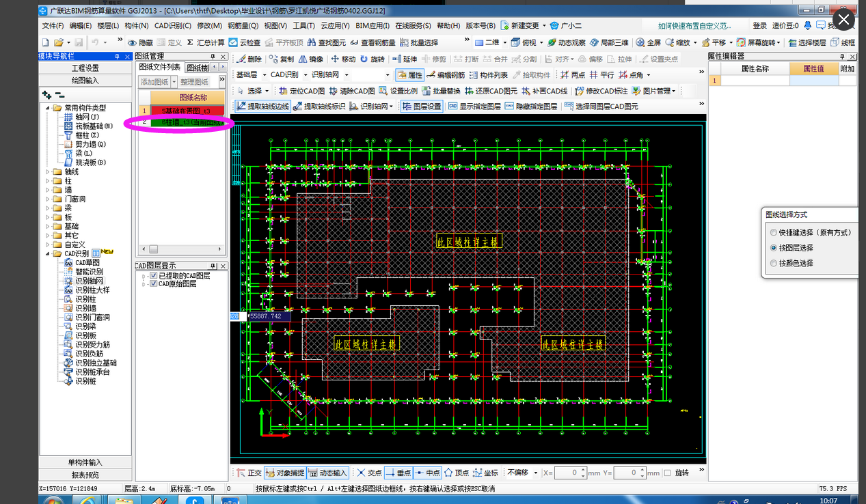Click the 工程设置 navigation button

(x=85, y=68)
